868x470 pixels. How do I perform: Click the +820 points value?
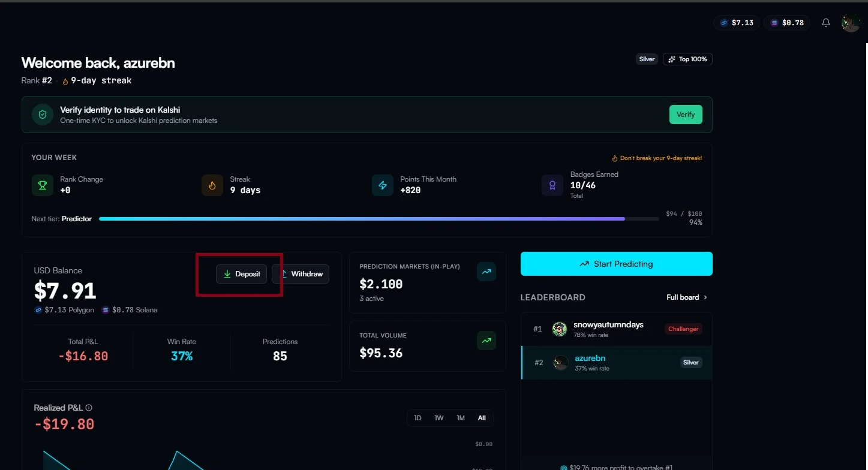[x=410, y=190]
